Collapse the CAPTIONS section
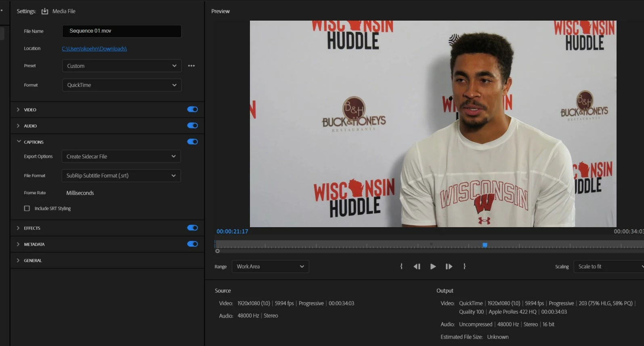This screenshot has width=644, height=346. pos(19,141)
